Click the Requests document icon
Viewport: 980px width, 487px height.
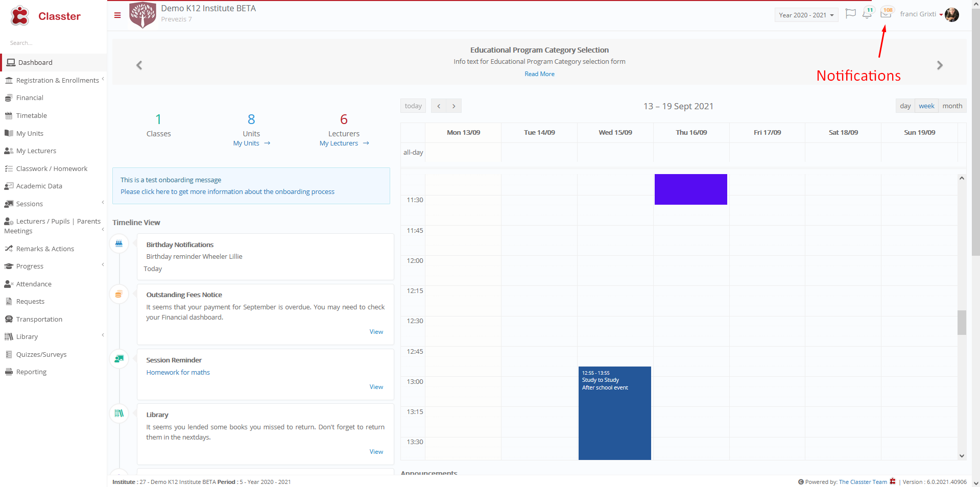9,302
